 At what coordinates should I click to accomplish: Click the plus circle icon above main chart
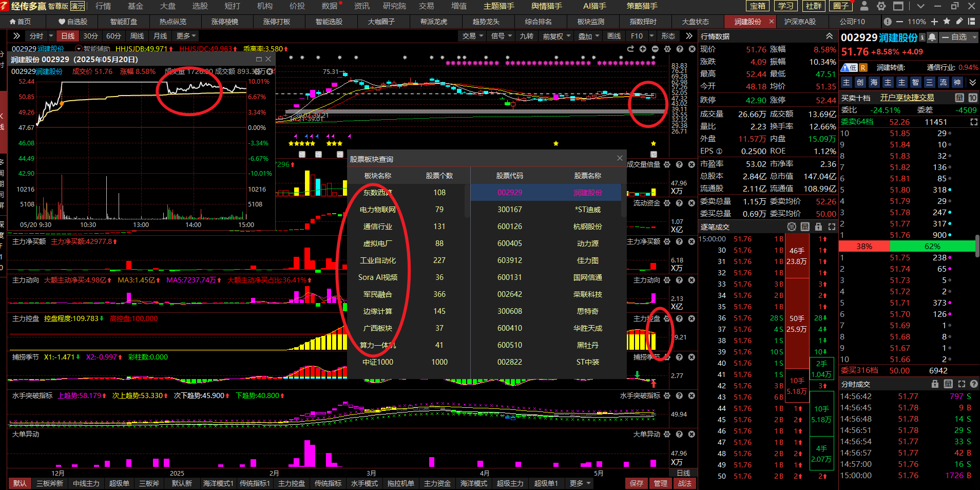643,49
